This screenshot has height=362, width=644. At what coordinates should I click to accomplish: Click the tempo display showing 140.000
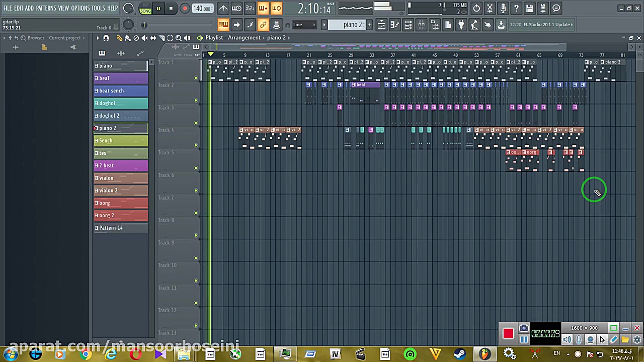[201, 8]
